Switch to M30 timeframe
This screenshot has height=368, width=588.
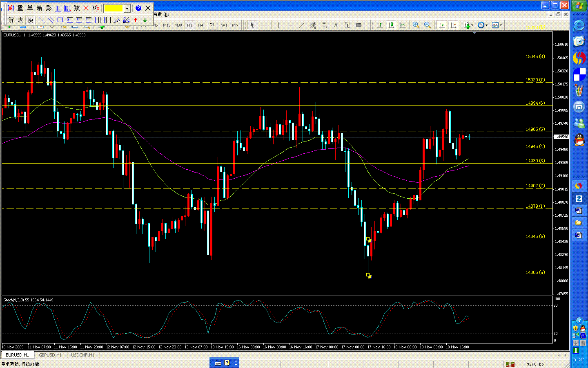pyautogui.click(x=178, y=25)
